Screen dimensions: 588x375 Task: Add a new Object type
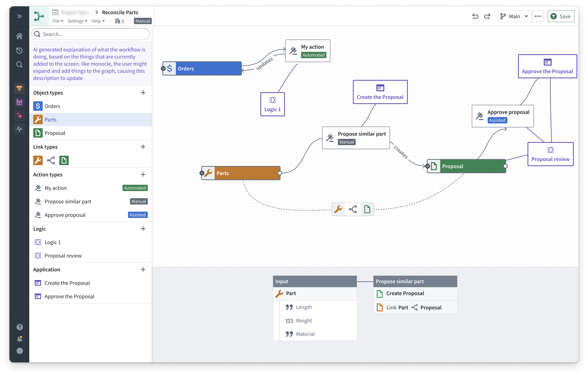(143, 93)
